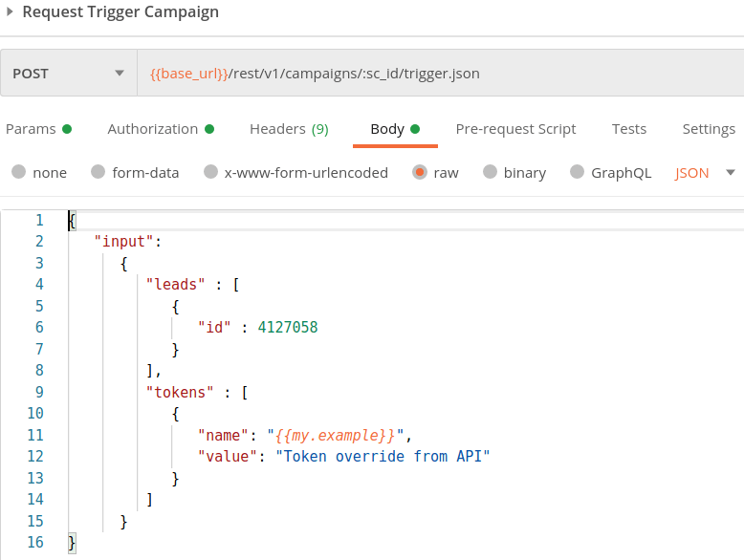Viewport: 744px width, 560px height.
Task: Click the {{base_url}} variable in URL
Action: [188, 74]
